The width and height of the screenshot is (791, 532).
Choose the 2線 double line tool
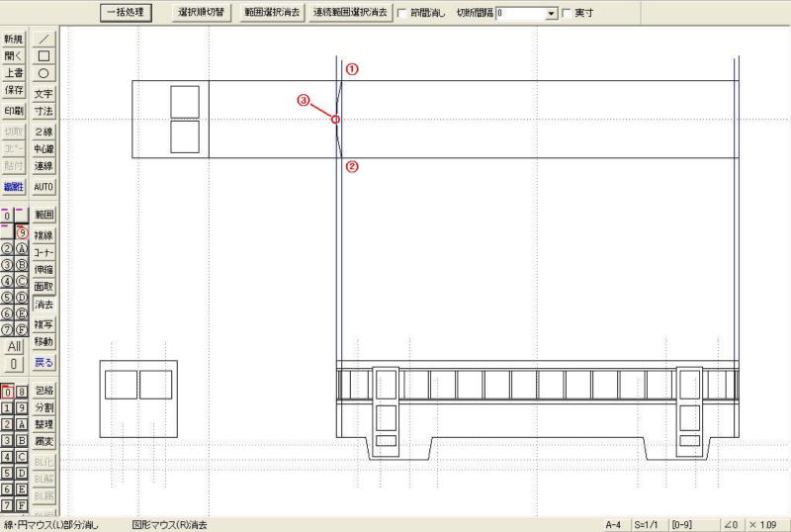44,132
